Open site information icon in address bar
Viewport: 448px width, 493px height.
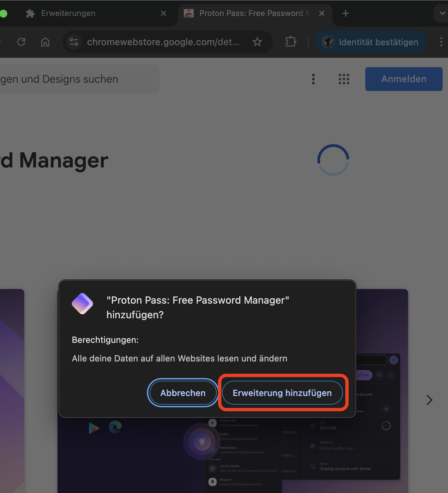pos(74,42)
